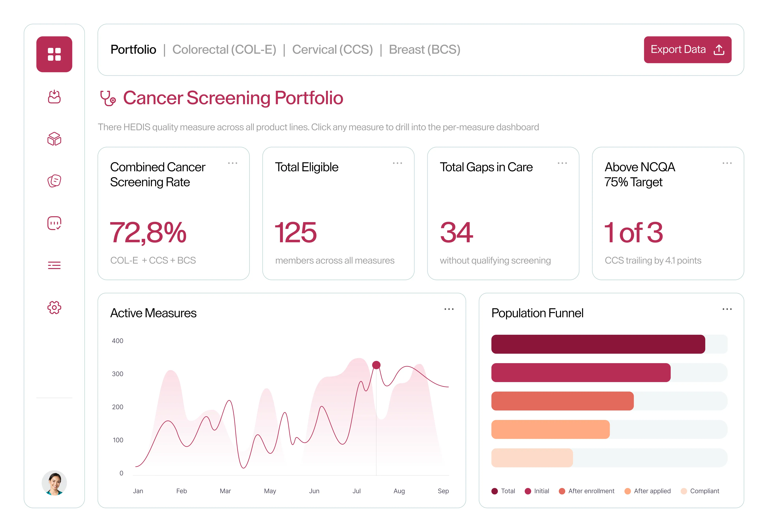The height and width of the screenshot is (532, 768).
Task: Click the crimson Initial funnel bar
Action: 581,373
